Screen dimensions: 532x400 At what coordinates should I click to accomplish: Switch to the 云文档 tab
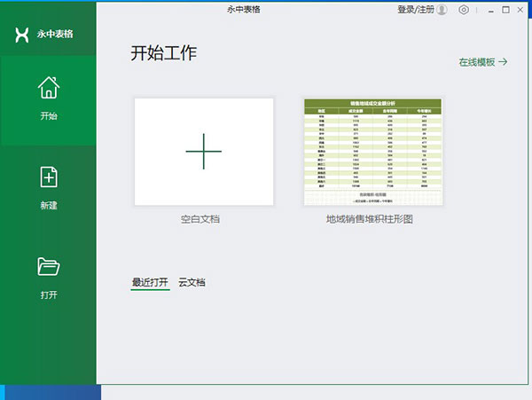(192, 283)
